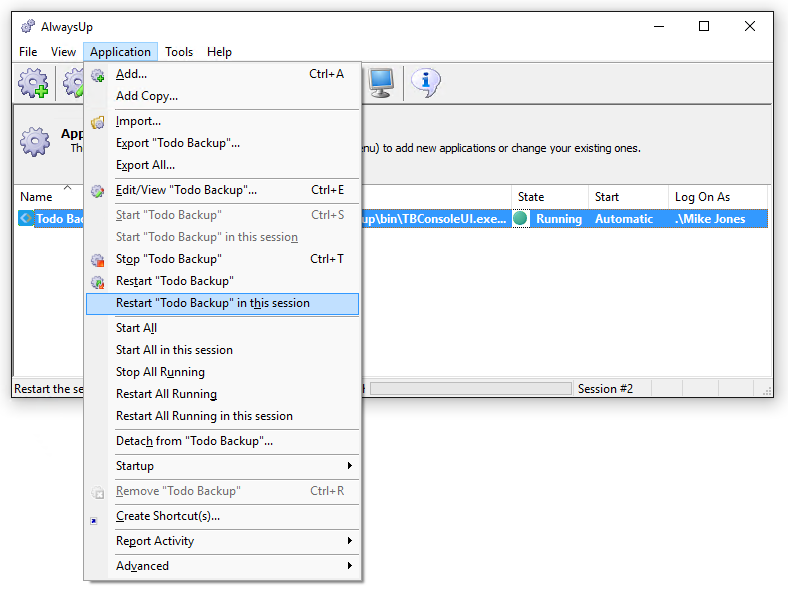The height and width of the screenshot is (590, 788).
Task: Click the icon beside the Edit/View "Todo Backup" entry
Action: 97,191
